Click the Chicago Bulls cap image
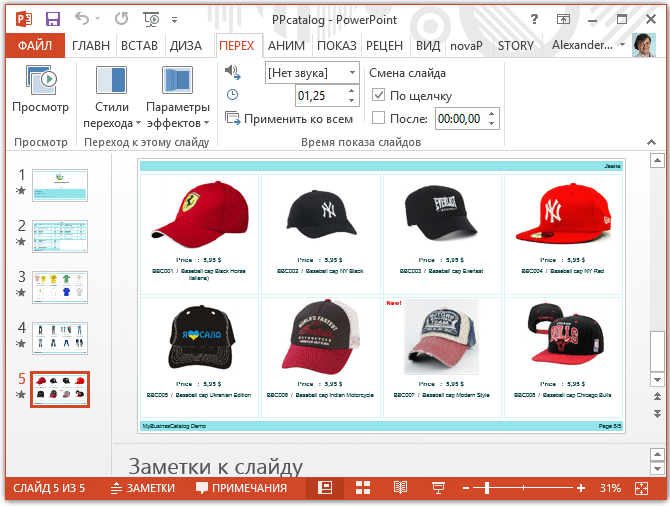 [x=565, y=334]
